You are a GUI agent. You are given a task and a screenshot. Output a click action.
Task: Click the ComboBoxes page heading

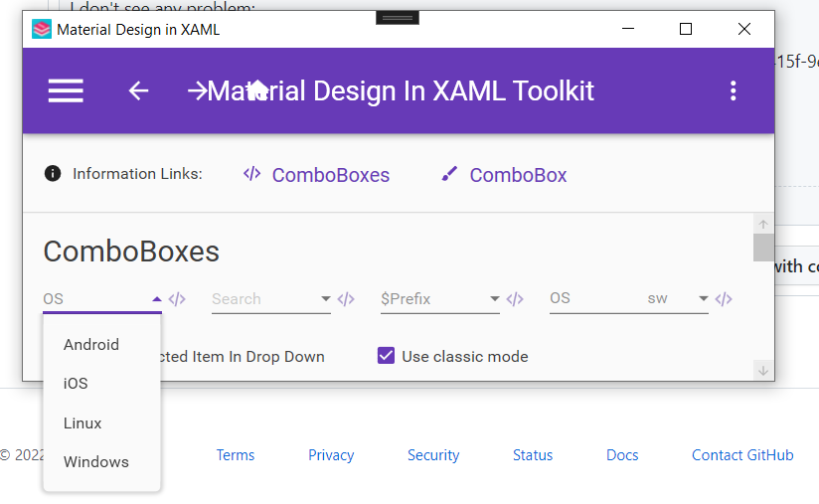131,252
